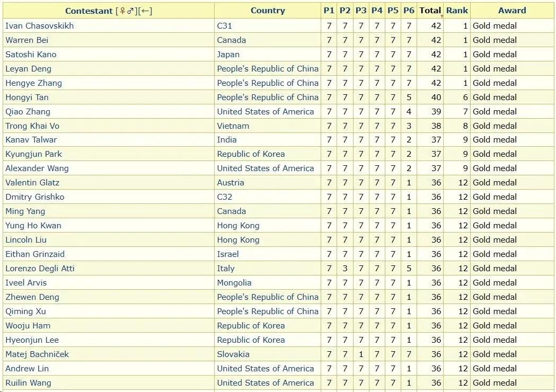This screenshot has height=392, width=556.
Task: Open Hong Kong link in Lincoln Liu's row
Action: pyautogui.click(x=239, y=240)
